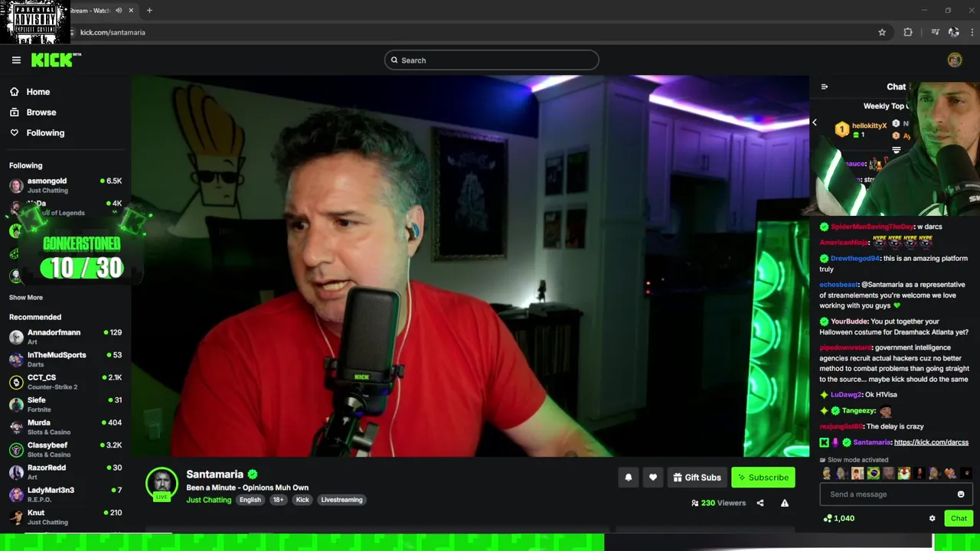Screen dimensions: 980x551
Task: Open Annadorfmann recommended channel
Action: pyautogui.click(x=65, y=337)
